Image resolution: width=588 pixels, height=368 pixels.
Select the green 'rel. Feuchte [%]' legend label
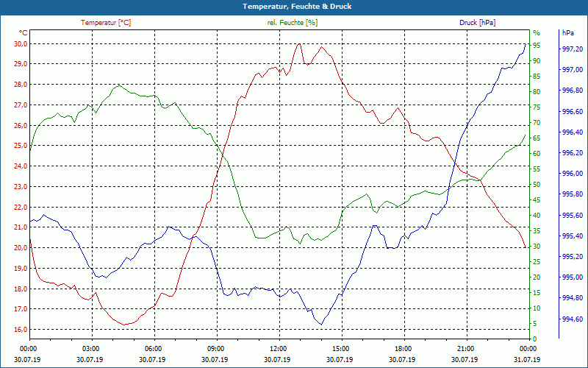293,23
